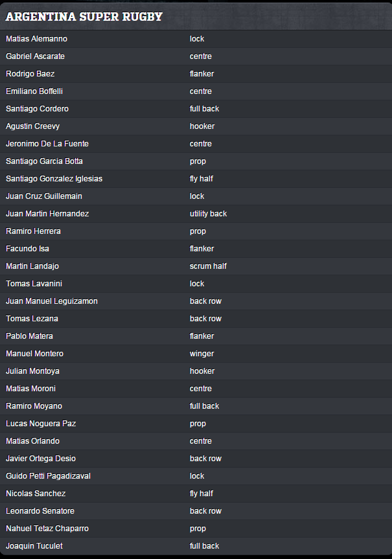Image resolution: width=392 pixels, height=559 pixels.
Task: Click the winger position next to Montero
Action: point(202,354)
